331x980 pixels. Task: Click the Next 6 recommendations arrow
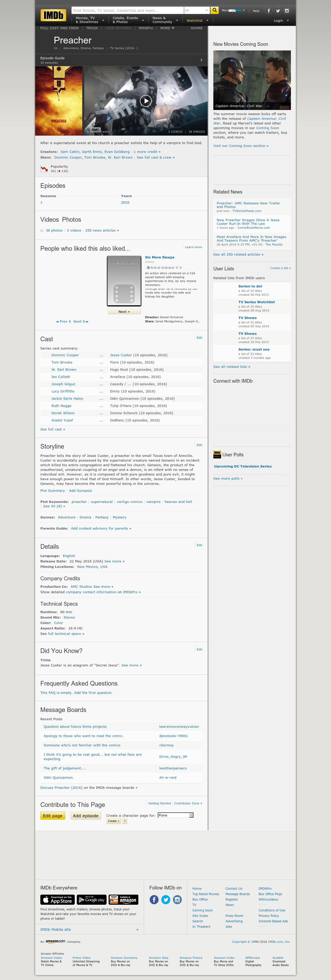(x=81, y=322)
